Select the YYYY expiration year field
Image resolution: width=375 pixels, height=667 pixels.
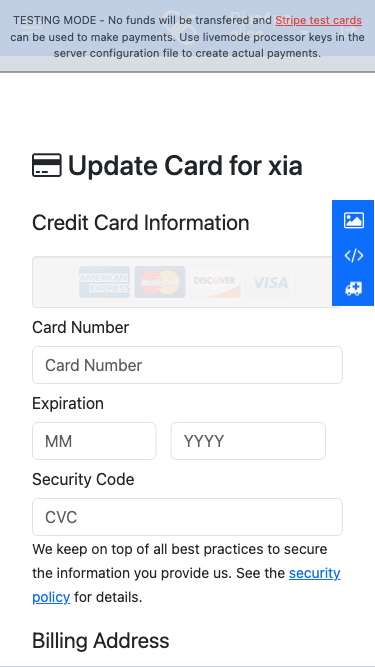248,441
